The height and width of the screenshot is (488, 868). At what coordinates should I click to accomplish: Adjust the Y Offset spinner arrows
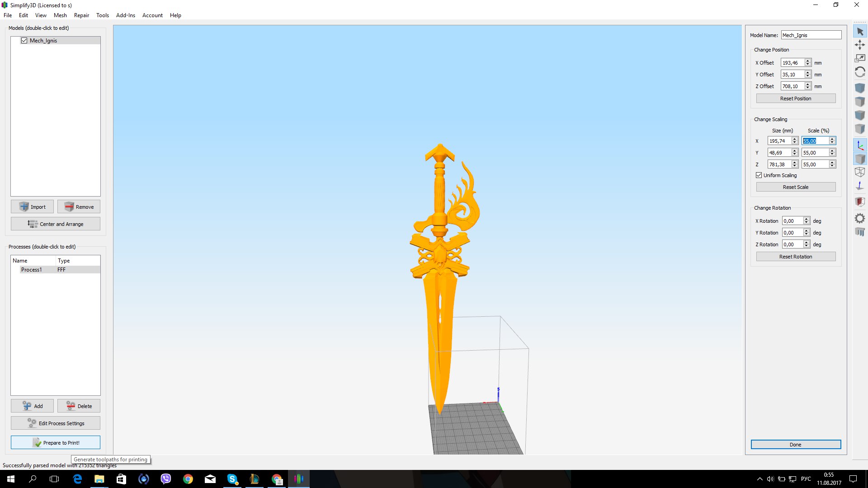click(808, 75)
